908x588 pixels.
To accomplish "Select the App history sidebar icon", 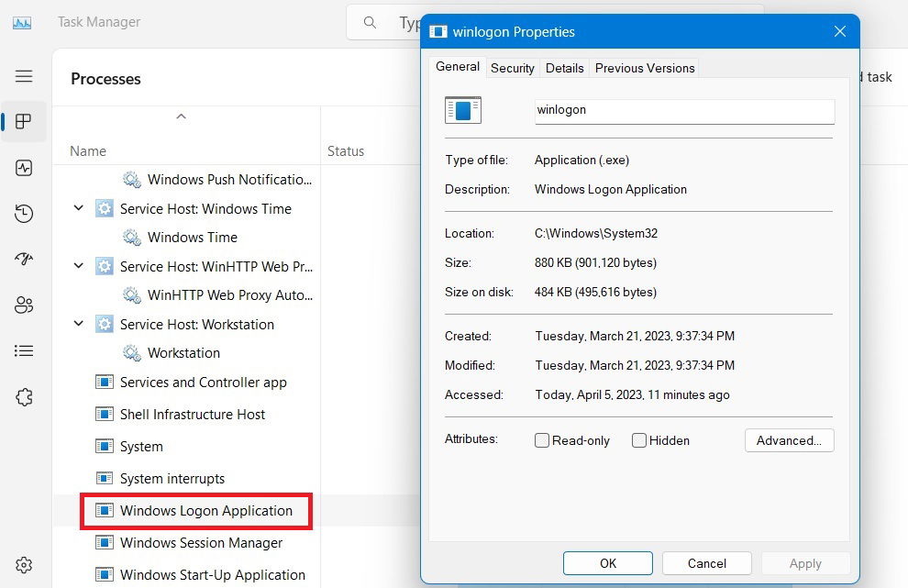I will (x=23, y=213).
